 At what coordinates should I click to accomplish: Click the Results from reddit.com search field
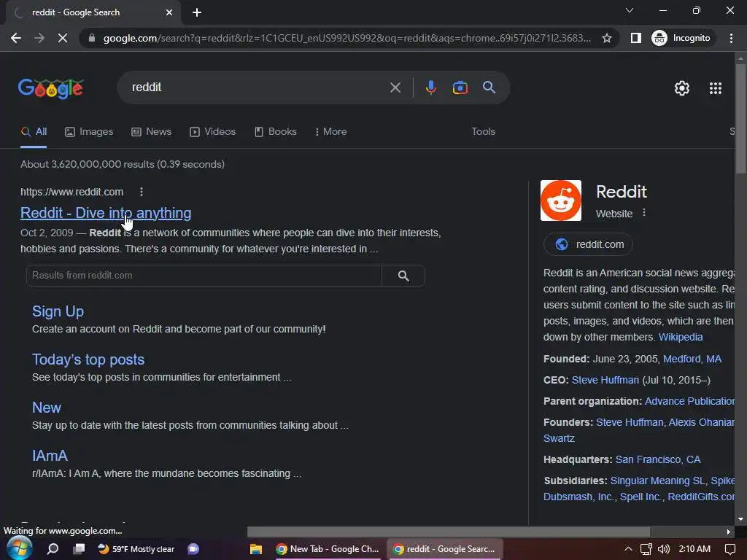204,276
